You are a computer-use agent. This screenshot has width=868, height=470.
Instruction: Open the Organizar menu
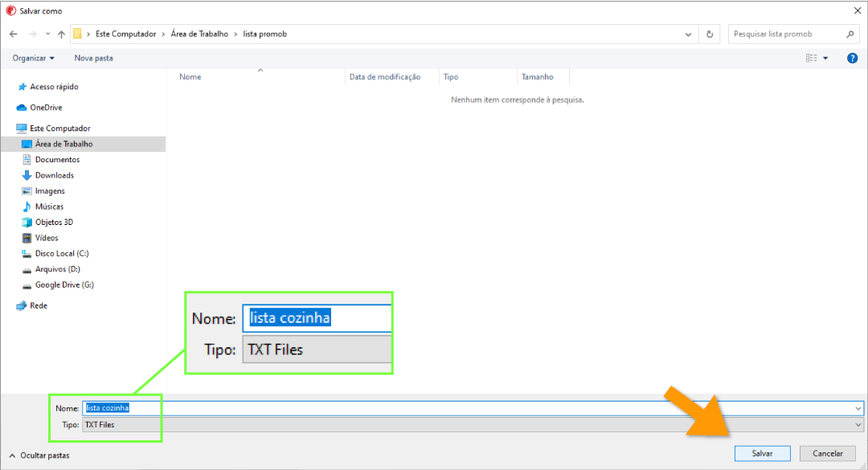point(33,58)
